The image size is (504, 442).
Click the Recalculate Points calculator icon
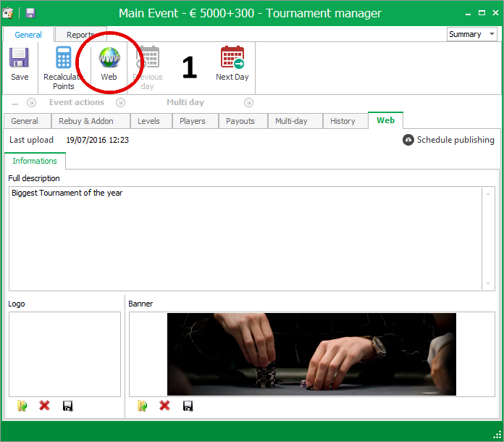tap(63, 57)
